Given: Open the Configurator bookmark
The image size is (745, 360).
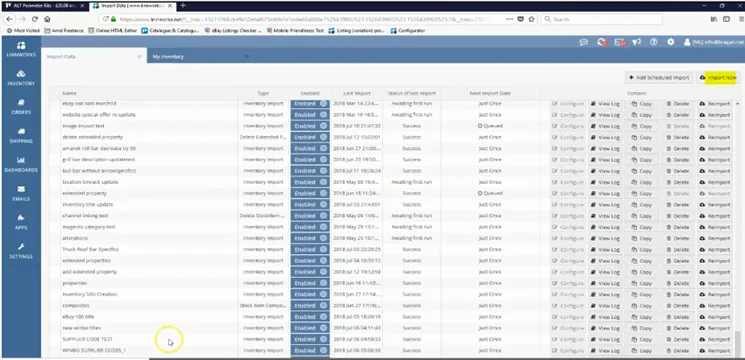Looking at the screenshot, I should coord(408,30).
